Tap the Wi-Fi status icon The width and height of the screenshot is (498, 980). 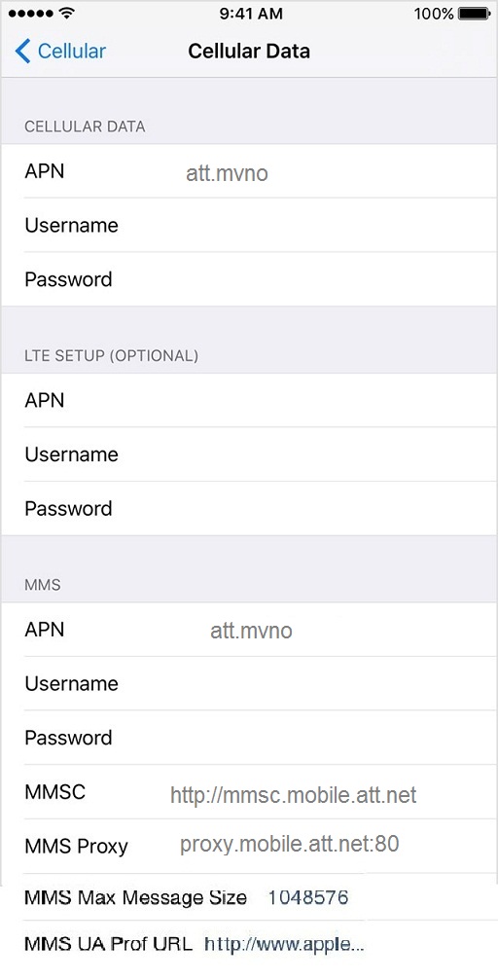click(x=65, y=13)
